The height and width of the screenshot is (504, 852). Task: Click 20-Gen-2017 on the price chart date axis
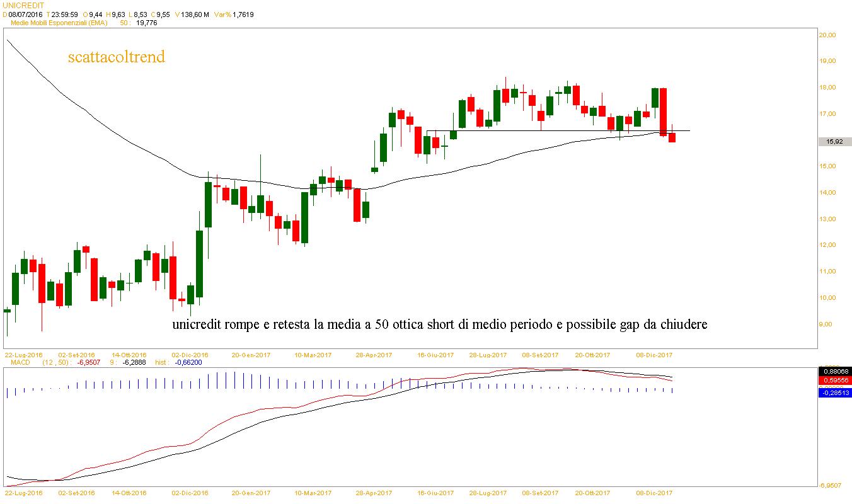tap(251, 355)
